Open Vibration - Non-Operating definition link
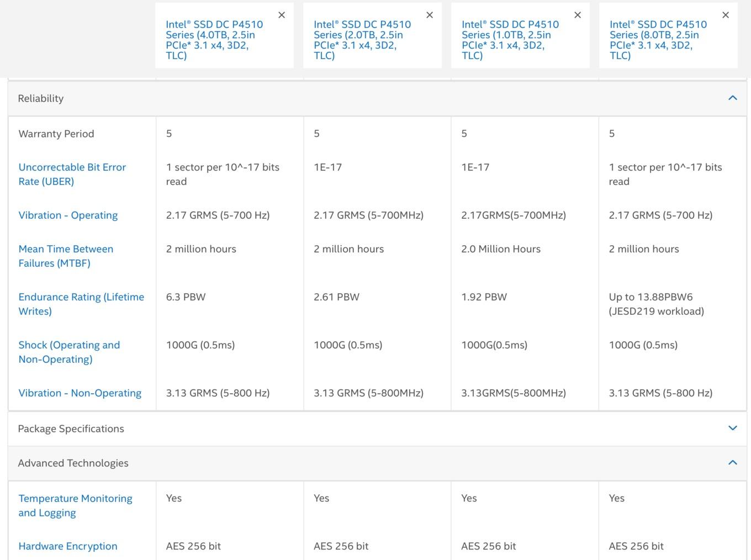The width and height of the screenshot is (751, 560). (80, 393)
